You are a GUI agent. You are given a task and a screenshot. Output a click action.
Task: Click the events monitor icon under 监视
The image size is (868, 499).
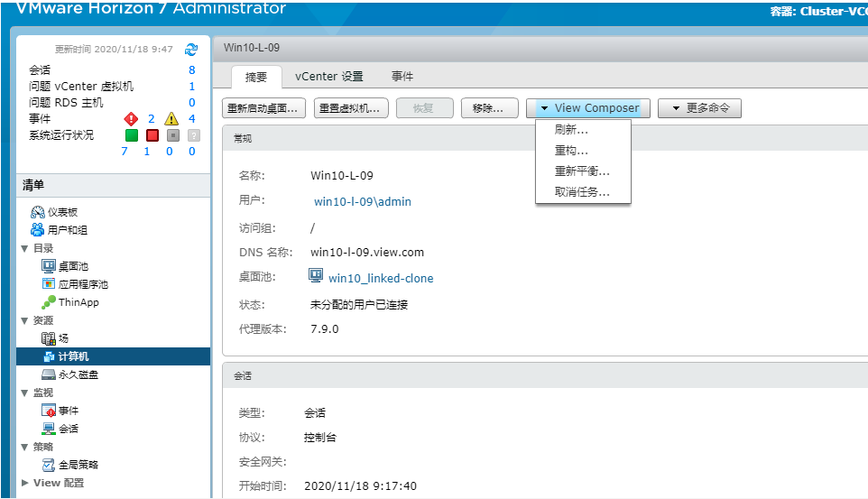tap(49, 411)
